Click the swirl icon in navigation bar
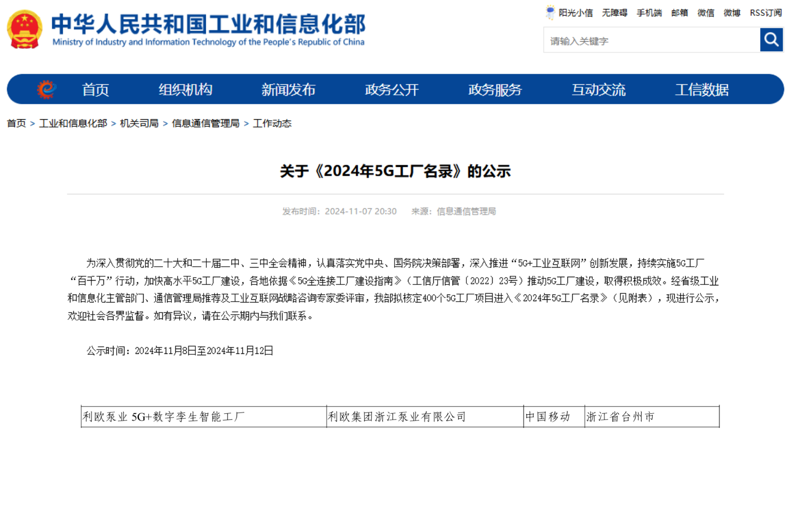791x532 pixels. tap(46, 90)
